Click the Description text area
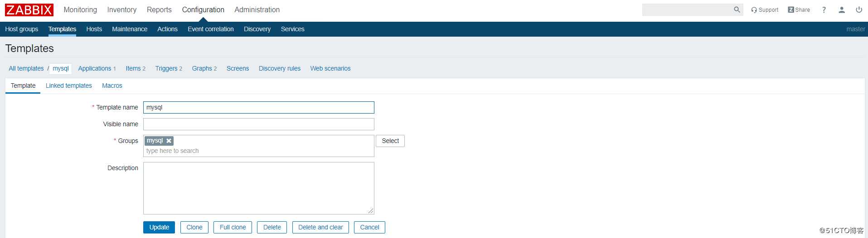This screenshot has width=868, height=238. click(x=259, y=188)
